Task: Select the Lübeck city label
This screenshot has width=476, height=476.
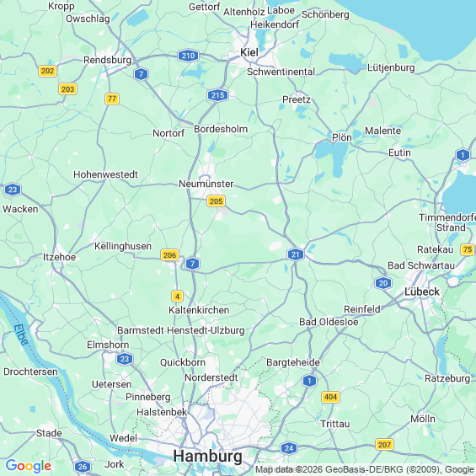Action: (x=422, y=291)
